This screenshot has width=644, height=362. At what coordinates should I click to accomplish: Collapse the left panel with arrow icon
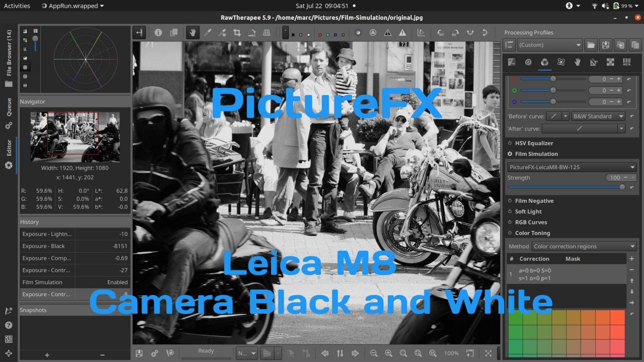click(139, 33)
